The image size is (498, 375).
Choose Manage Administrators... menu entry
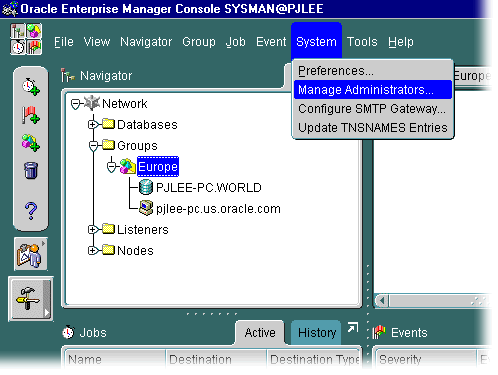click(373, 90)
